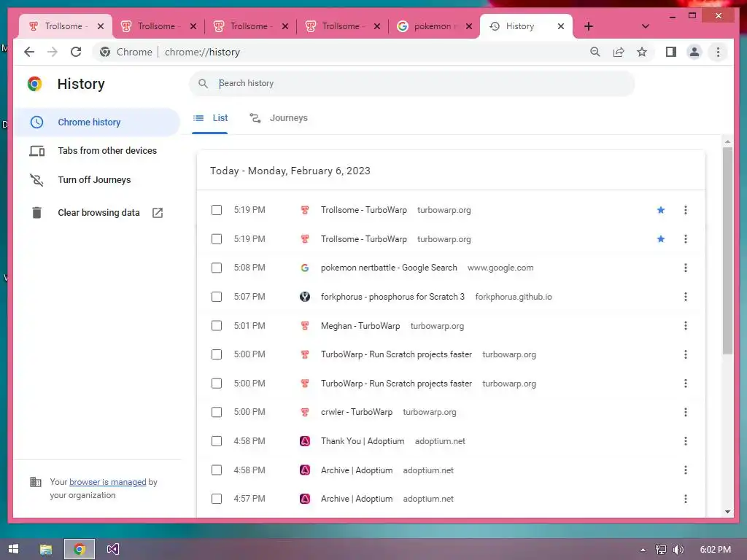Bookmark this tab with the star icon

point(642,52)
